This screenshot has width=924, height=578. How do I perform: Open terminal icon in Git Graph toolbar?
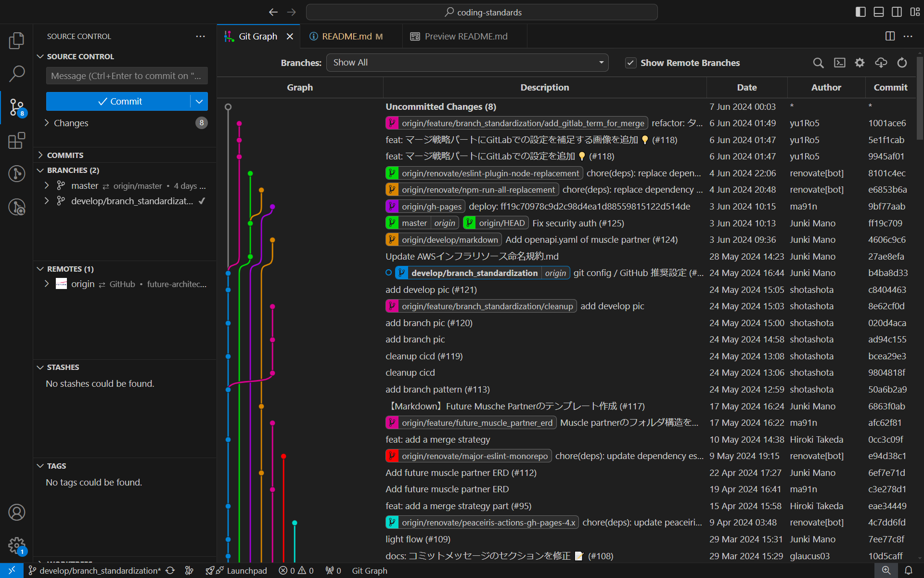pyautogui.click(x=839, y=63)
